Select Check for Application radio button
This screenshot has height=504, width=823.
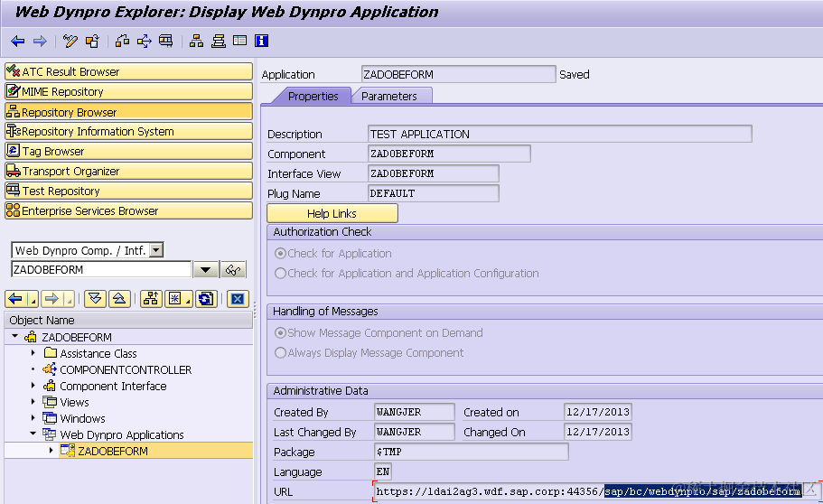(280, 254)
